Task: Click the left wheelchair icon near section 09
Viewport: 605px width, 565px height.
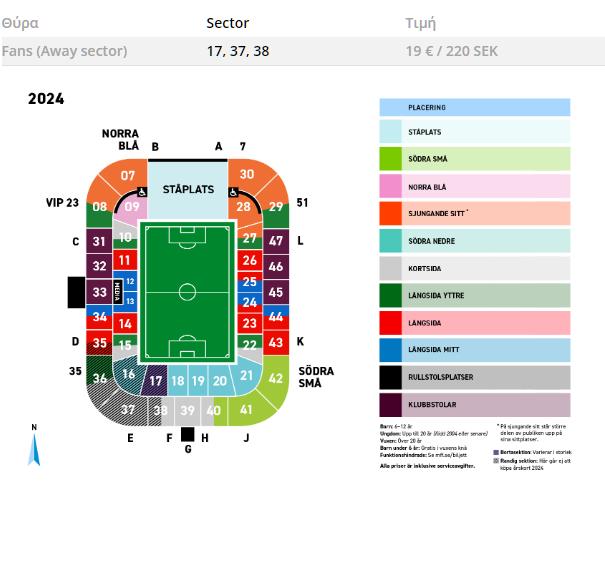Action: pyautogui.click(x=142, y=192)
